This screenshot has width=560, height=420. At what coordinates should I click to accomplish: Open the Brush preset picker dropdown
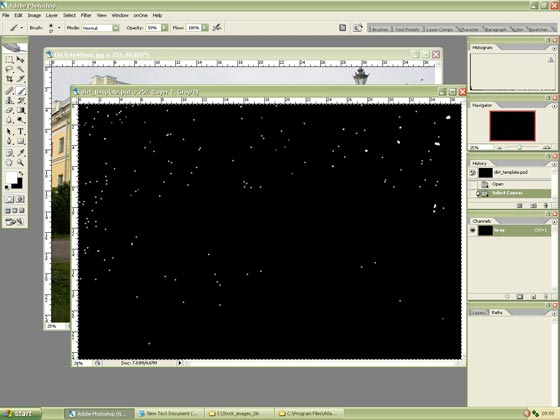tap(59, 28)
